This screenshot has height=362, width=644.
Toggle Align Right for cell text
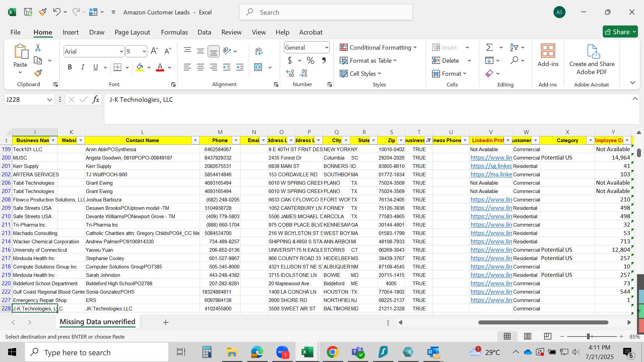[x=214, y=67]
